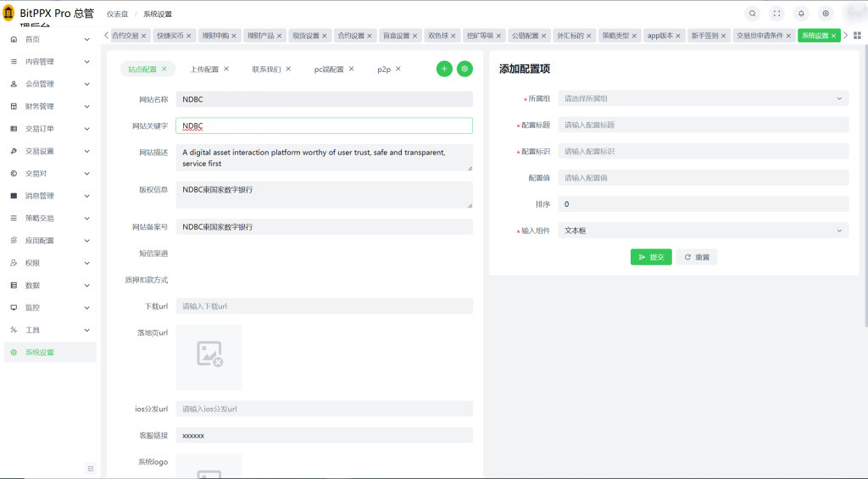The width and height of the screenshot is (868, 479).
Task: Expand the 交易对 sidebar menu chevron
Action: click(x=87, y=173)
